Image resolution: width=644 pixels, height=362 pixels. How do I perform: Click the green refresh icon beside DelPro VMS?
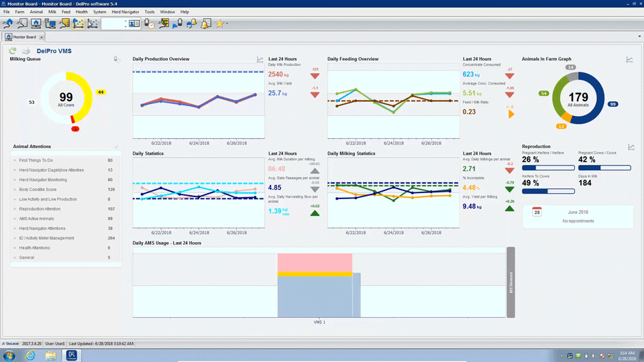[x=13, y=51]
